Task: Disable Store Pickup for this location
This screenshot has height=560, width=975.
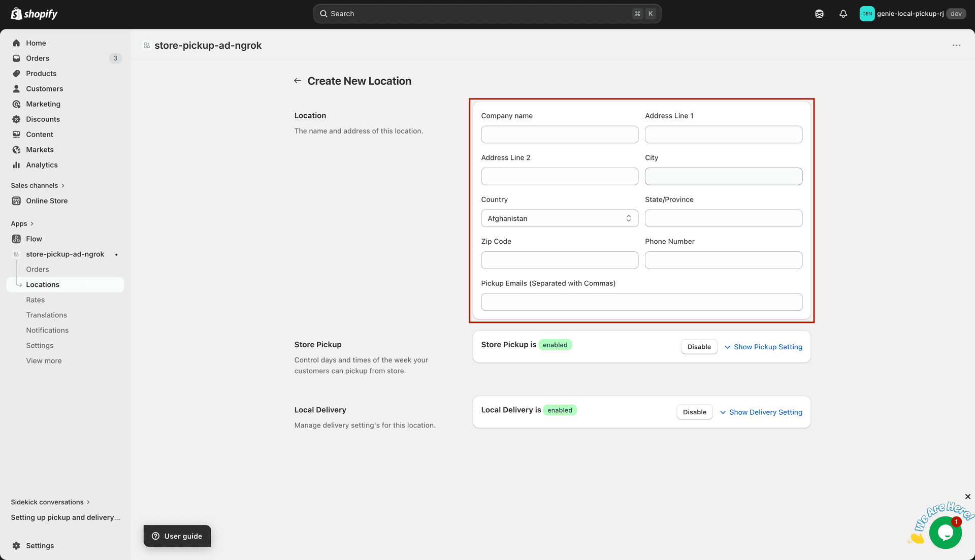Action: tap(699, 346)
